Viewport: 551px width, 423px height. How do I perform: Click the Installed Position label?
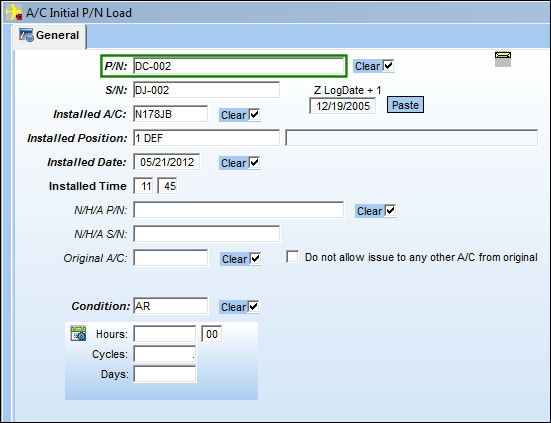coord(77,138)
